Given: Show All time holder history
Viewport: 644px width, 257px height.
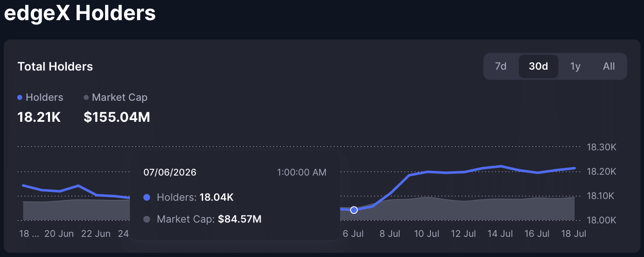Looking at the screenshot, I should tap(609, 66).
